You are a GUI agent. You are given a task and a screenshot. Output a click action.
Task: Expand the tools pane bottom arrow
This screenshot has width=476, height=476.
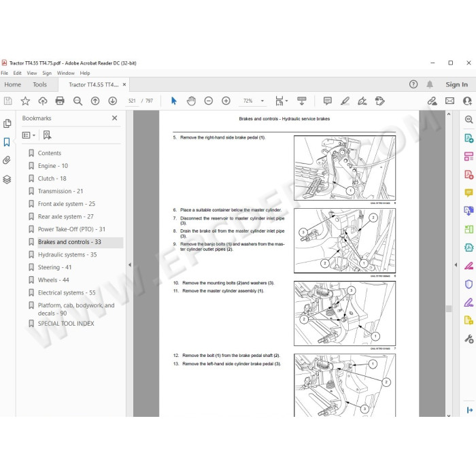[470, 410]
